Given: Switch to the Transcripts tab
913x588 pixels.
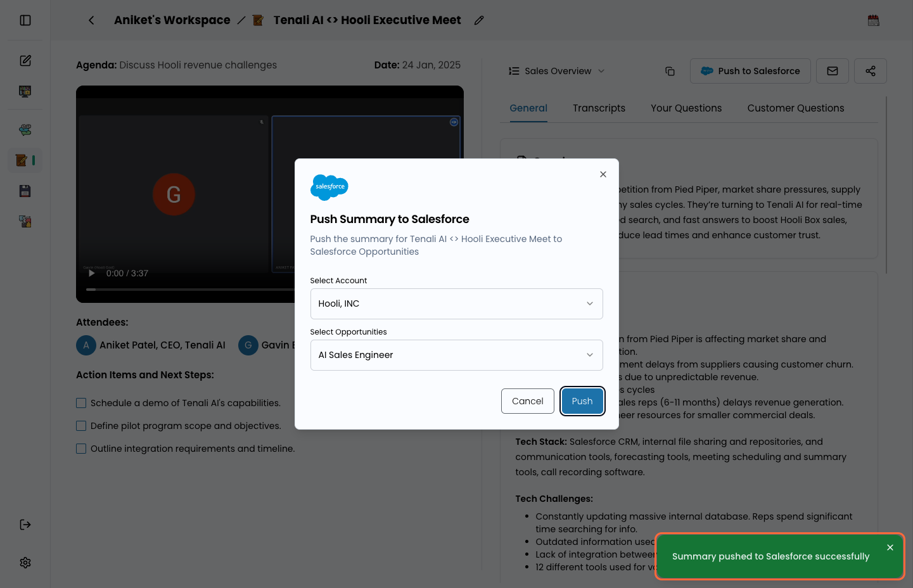Looking at the screenshot, I should coord(599,108).
